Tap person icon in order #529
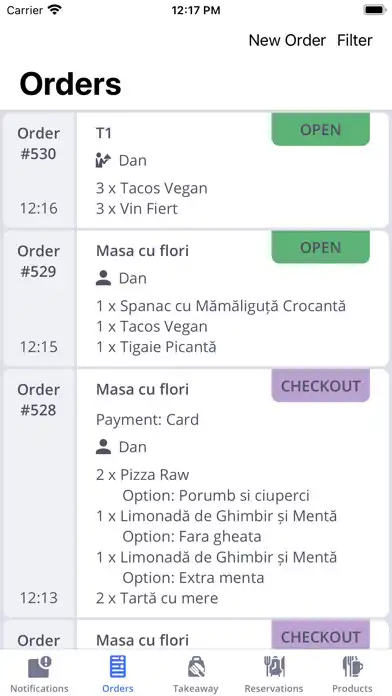Image resolution: width=392 pixels, height=696 pixels. pos(103,278)
